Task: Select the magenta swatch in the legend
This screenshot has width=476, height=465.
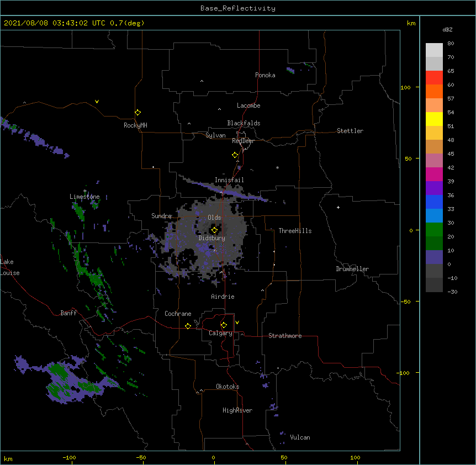Action: (434, 174)
